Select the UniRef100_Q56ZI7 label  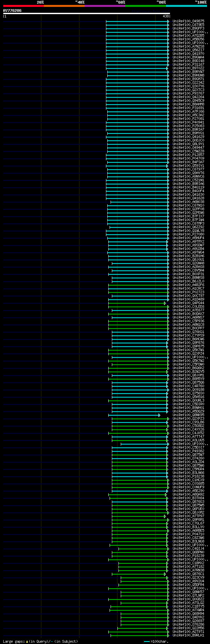tap(189, 50)
